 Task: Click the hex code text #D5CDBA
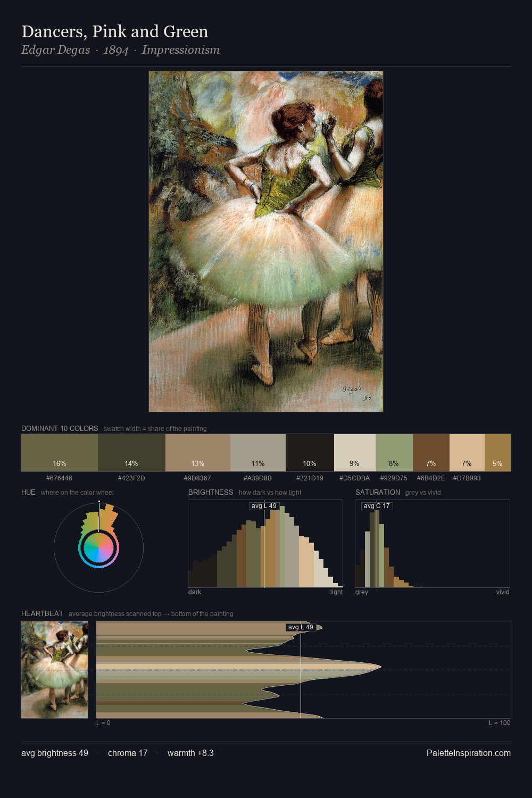coord(354,478)
